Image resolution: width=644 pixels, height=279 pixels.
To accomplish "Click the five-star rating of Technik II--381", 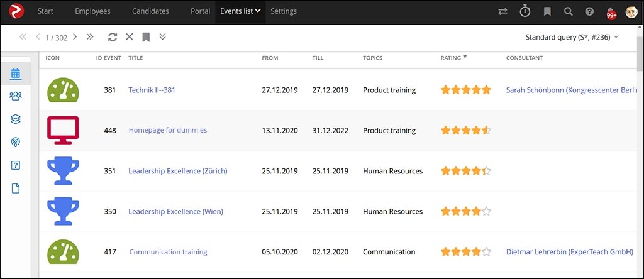I will [x=465, y=90].
